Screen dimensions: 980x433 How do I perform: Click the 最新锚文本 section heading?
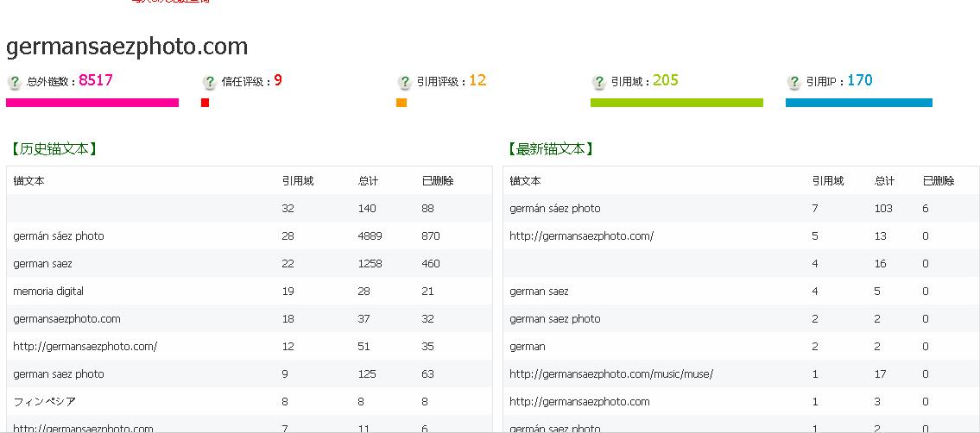pyautogui.click(x=550, y=149)
